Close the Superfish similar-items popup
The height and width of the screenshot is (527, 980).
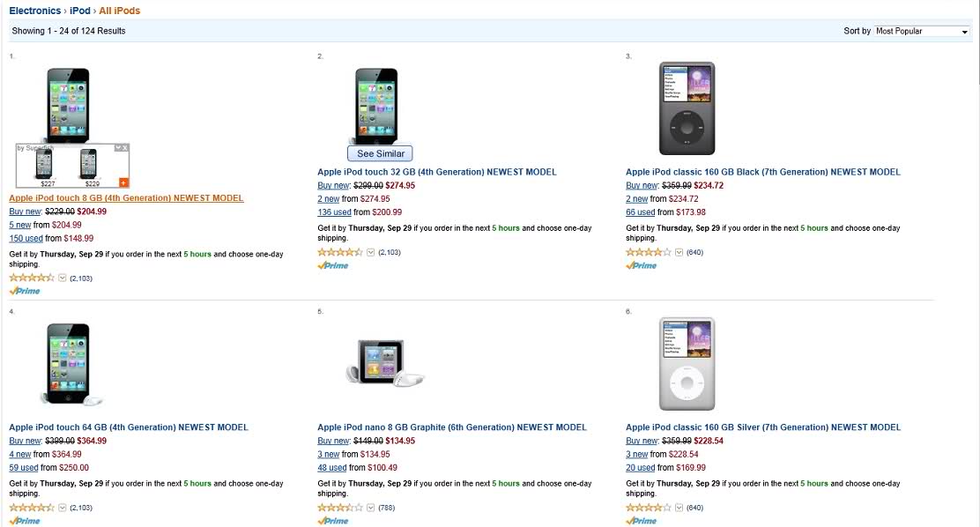tap(126, 147)
